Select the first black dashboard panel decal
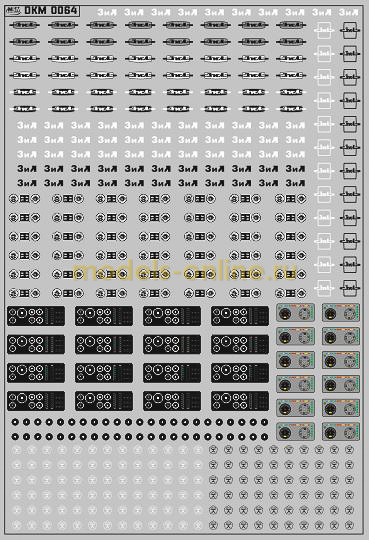Screen dimensions: 369x540 [36, 316]
